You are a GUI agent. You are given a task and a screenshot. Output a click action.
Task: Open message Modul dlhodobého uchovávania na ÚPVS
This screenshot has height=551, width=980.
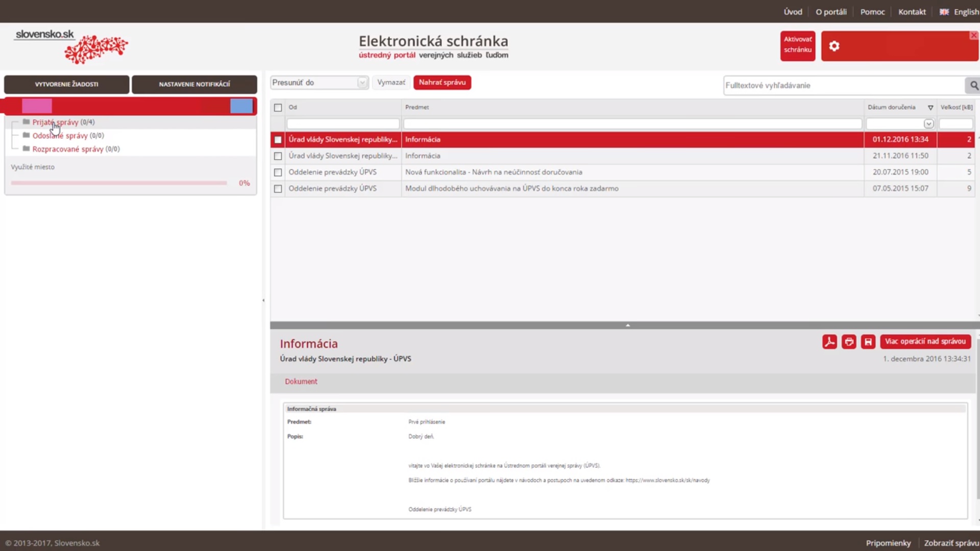[x=511, y=189]
